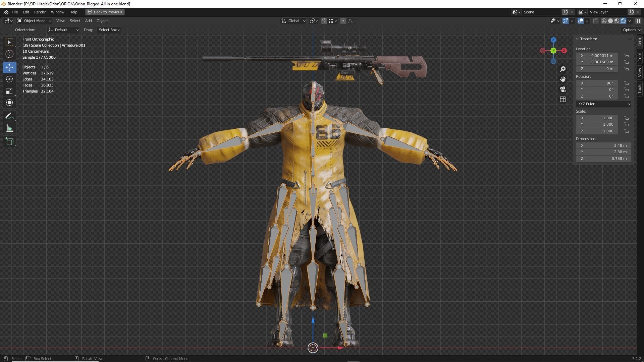
Task: Open Drag Select Box dropdown
Action: tap(109, 30)
